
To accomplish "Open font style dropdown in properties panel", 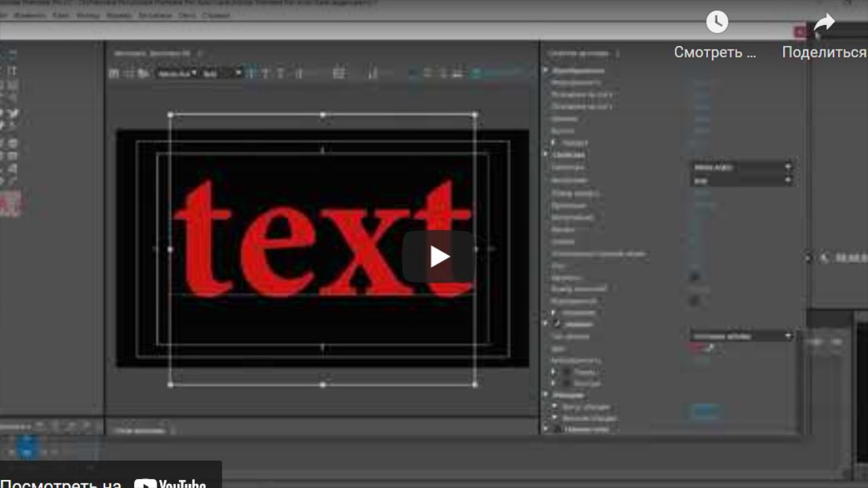I will 742,181.
